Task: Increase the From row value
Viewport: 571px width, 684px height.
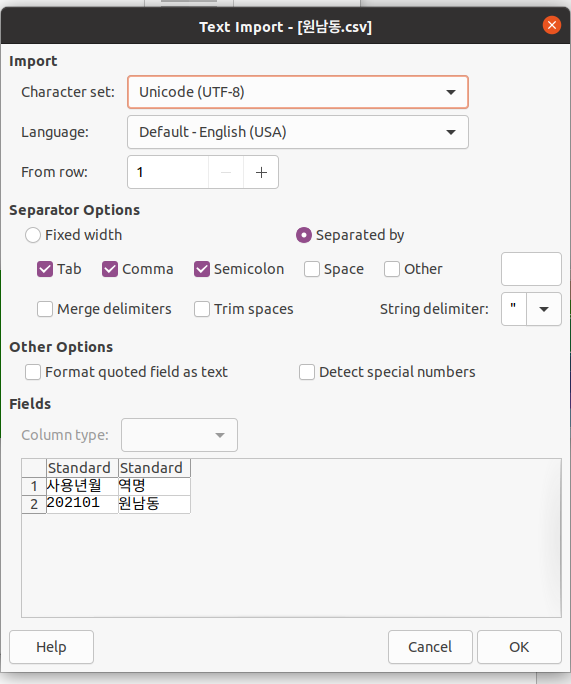Action: (261, 172)
